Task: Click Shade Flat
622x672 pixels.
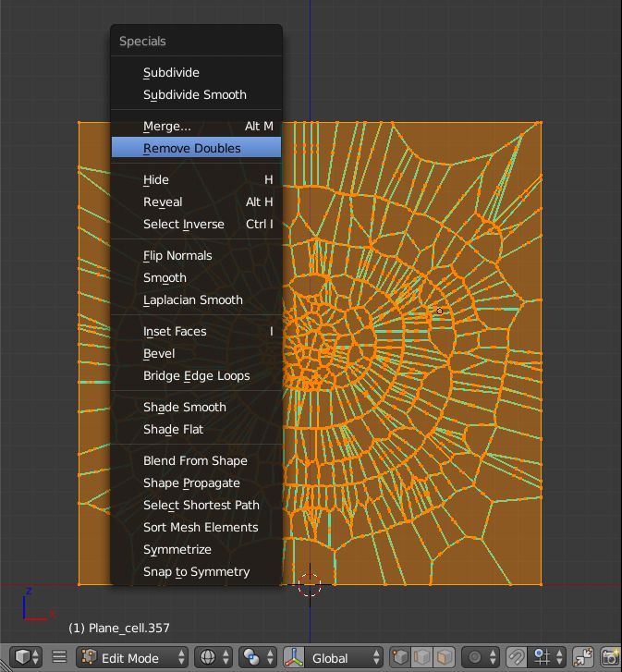Action: click(x=196, y=430)
